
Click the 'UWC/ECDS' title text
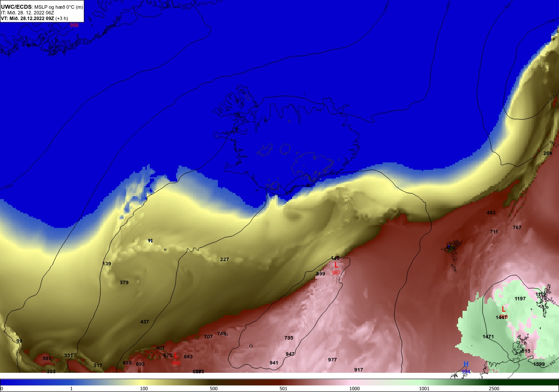point(16,7)
